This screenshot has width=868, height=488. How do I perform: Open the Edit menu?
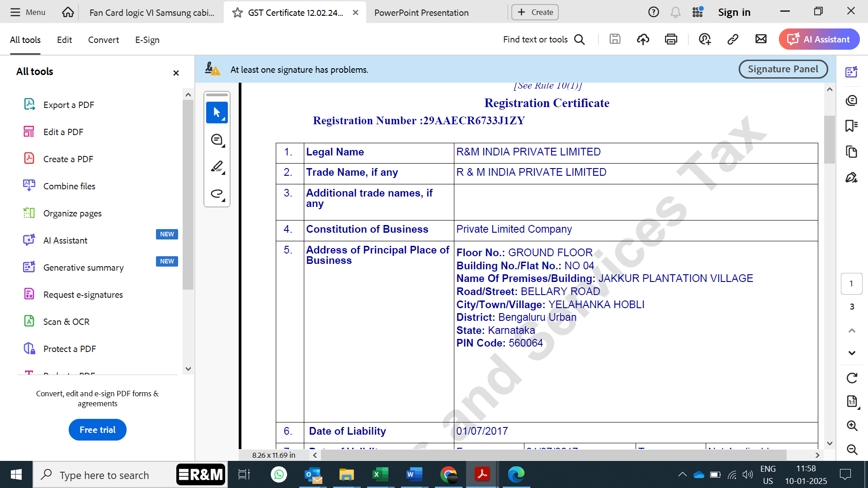click(64, 40)
